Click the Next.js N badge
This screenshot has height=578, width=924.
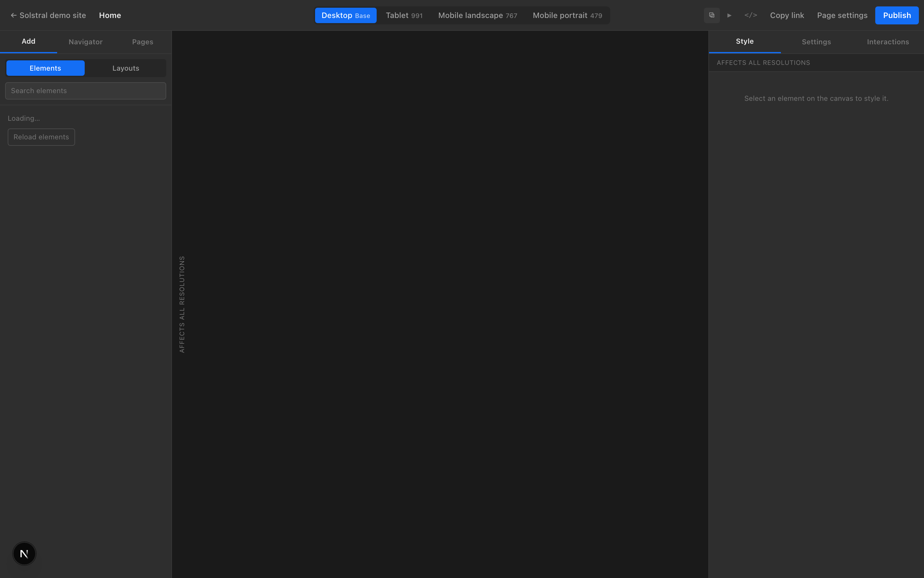point(24,553)
